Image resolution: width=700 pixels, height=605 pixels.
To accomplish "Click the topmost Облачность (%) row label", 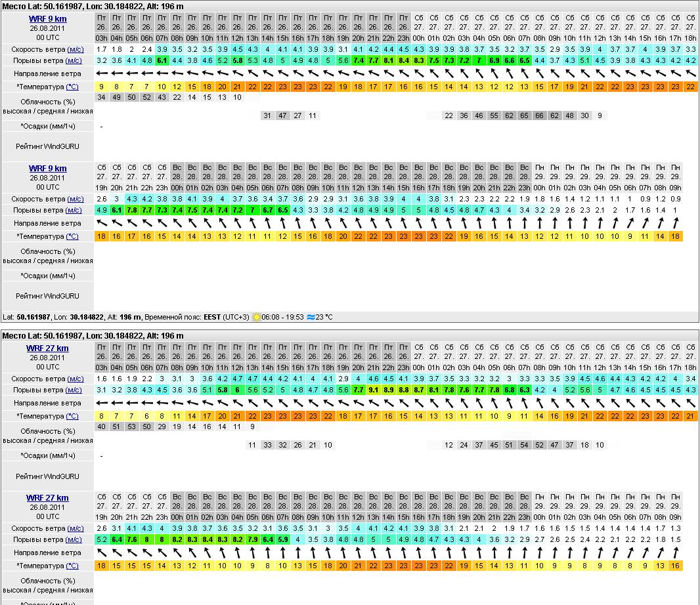I will 47,102.
